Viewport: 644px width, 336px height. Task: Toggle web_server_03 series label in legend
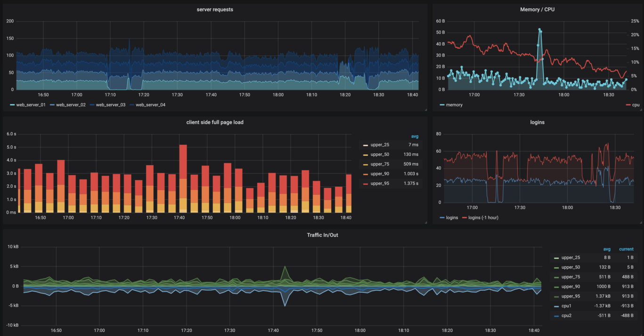click(x=111, y=105)
